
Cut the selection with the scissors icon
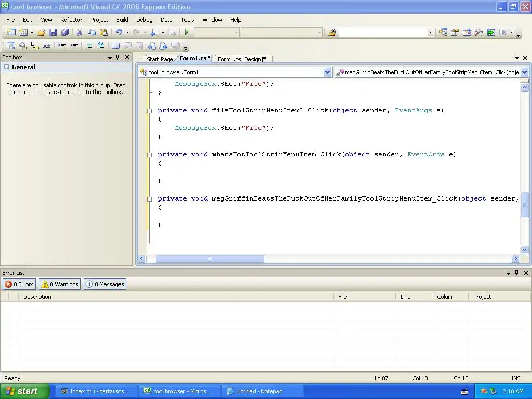pos(79,32)
